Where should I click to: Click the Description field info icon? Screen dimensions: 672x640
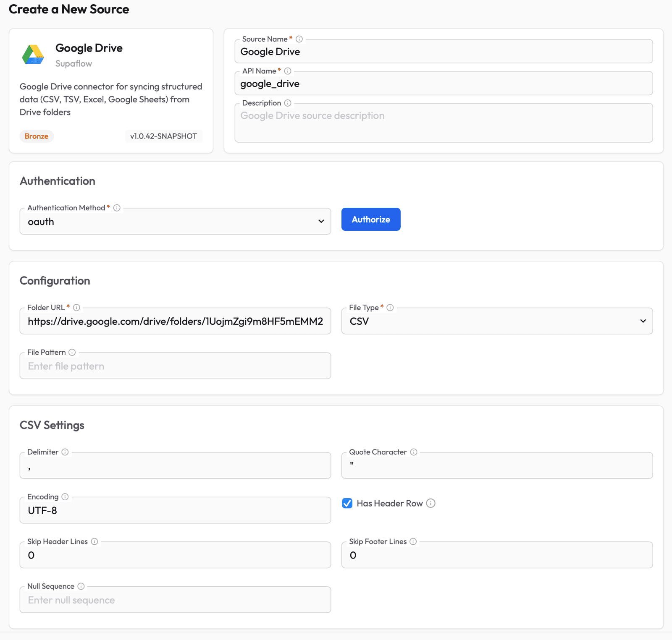[x=288, y=103]
